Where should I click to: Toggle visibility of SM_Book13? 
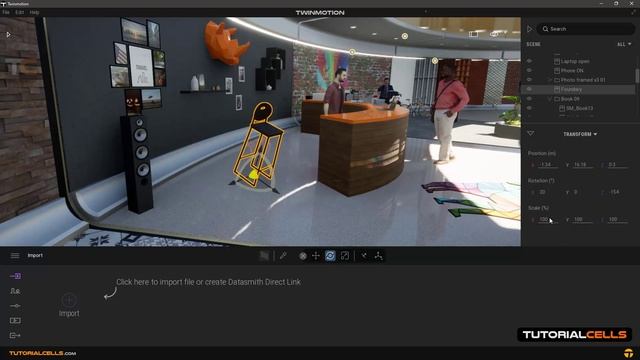click(x=529, y=108)
